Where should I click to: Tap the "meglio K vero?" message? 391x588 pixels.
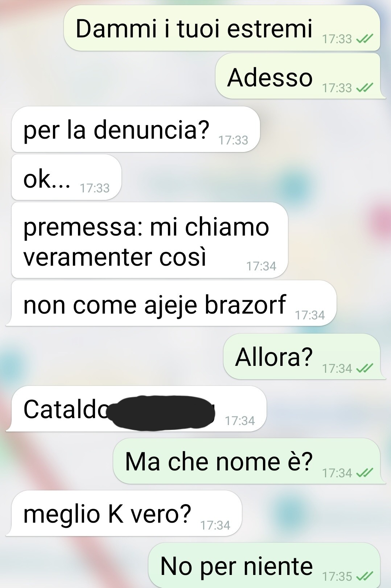coord(124,513)
